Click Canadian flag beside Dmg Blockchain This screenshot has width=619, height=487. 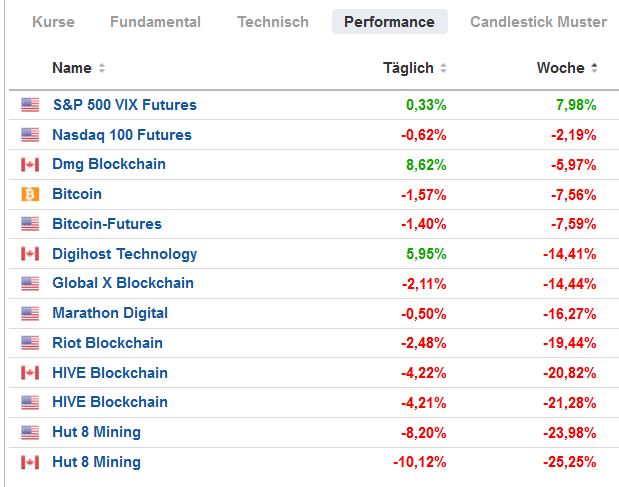[30, 164]
